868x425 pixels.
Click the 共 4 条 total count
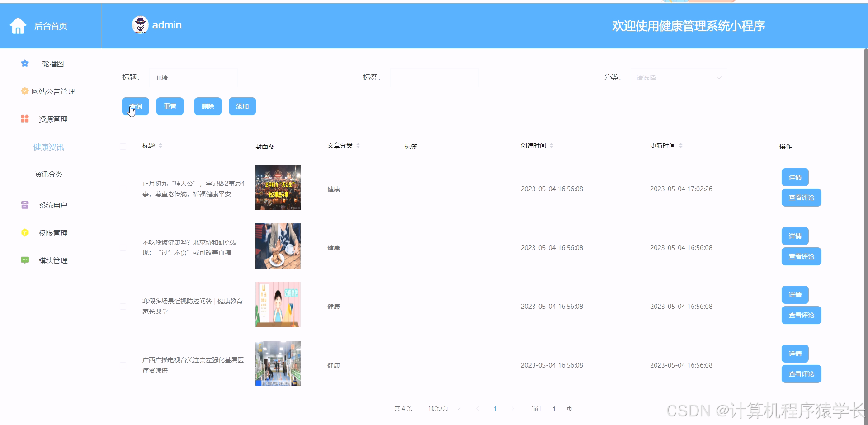click(x=403, y=409)
